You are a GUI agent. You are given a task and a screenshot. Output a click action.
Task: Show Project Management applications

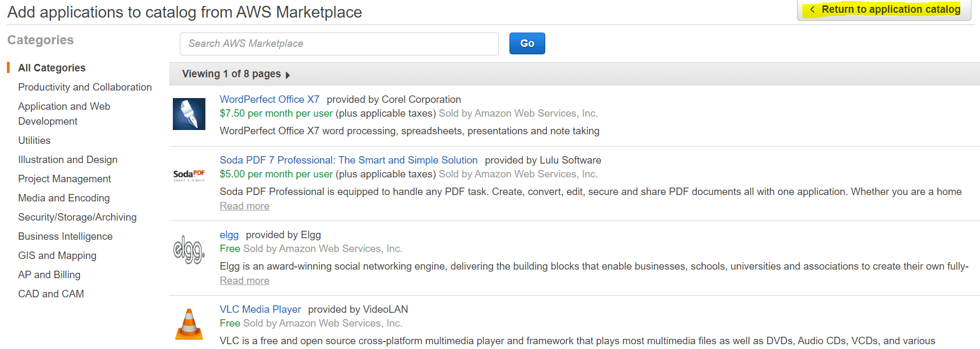click(65, 178)
